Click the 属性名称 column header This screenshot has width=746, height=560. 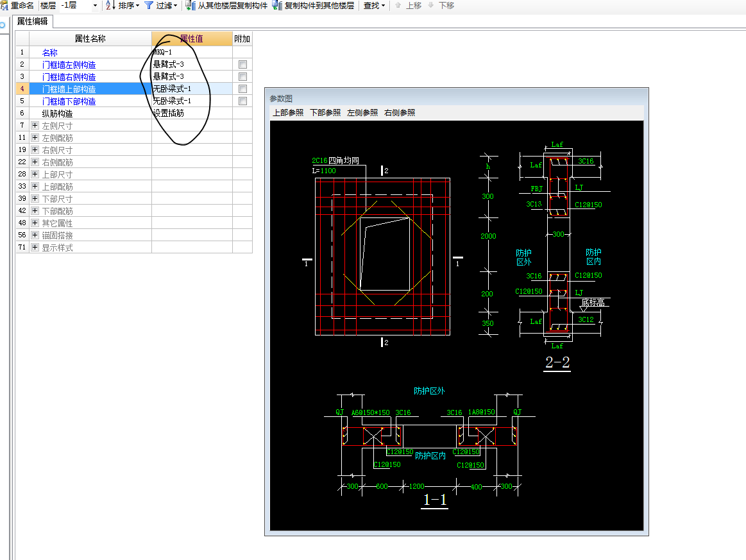click(90, 38)
